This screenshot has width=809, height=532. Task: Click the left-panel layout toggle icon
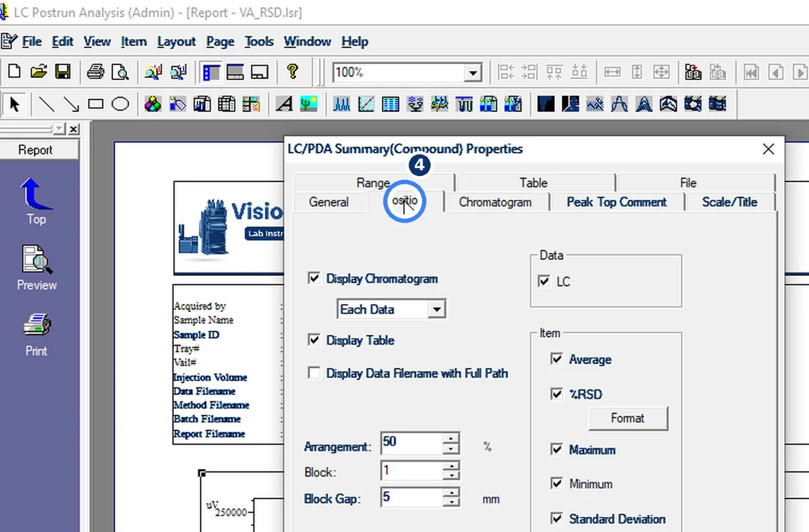(211, 72)
